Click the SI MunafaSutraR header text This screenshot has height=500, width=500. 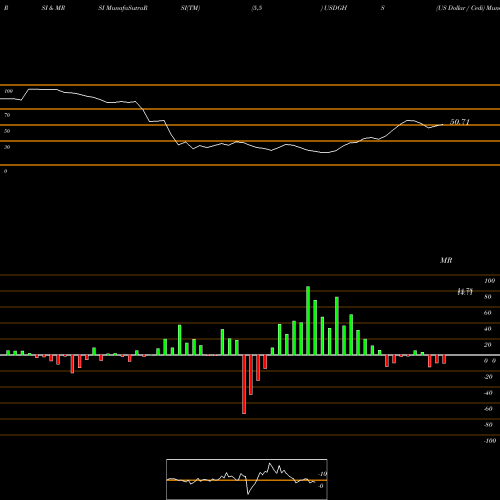tap(123, 8)
